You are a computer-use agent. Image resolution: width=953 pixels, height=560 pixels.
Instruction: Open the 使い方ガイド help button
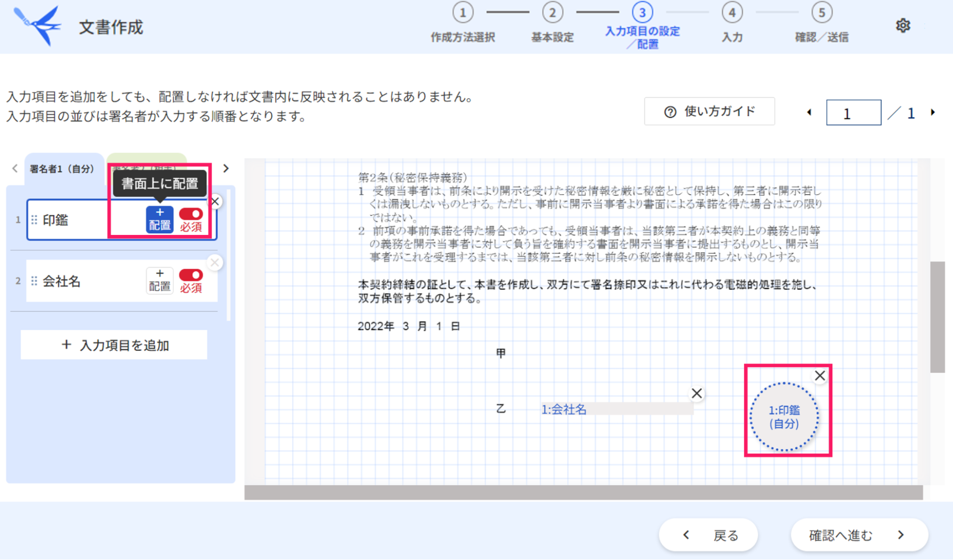pos(709,112)
